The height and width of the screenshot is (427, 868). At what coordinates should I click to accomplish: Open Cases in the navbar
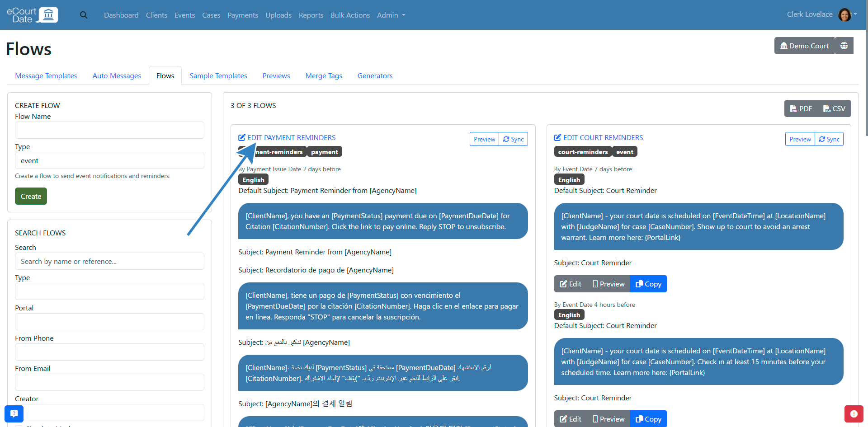pos(211,15)
